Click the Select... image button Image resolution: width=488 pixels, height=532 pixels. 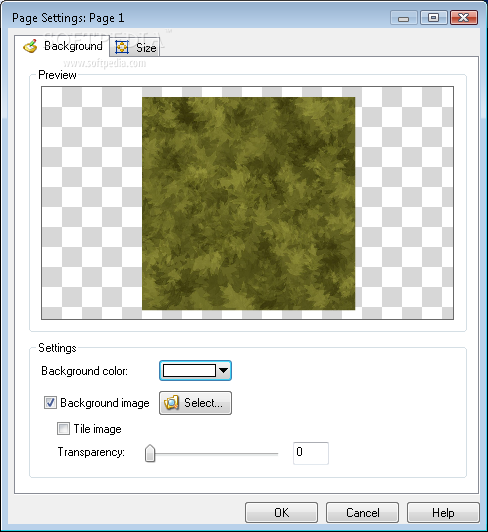[x=195, y=403]
